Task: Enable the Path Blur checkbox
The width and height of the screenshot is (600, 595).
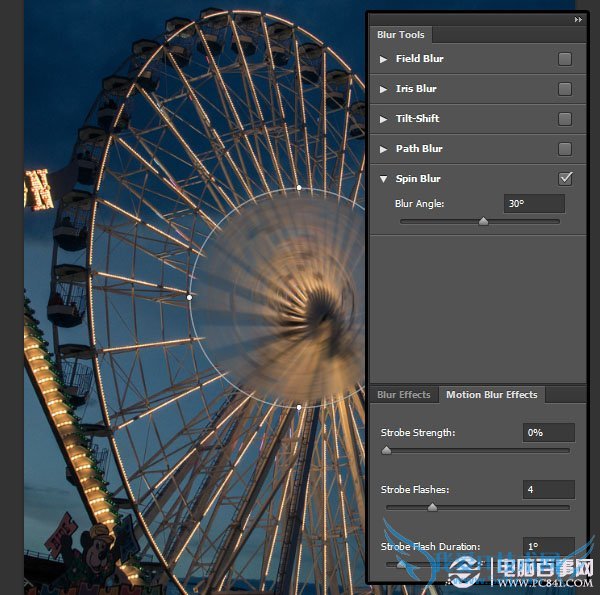Action: (565, 149)
